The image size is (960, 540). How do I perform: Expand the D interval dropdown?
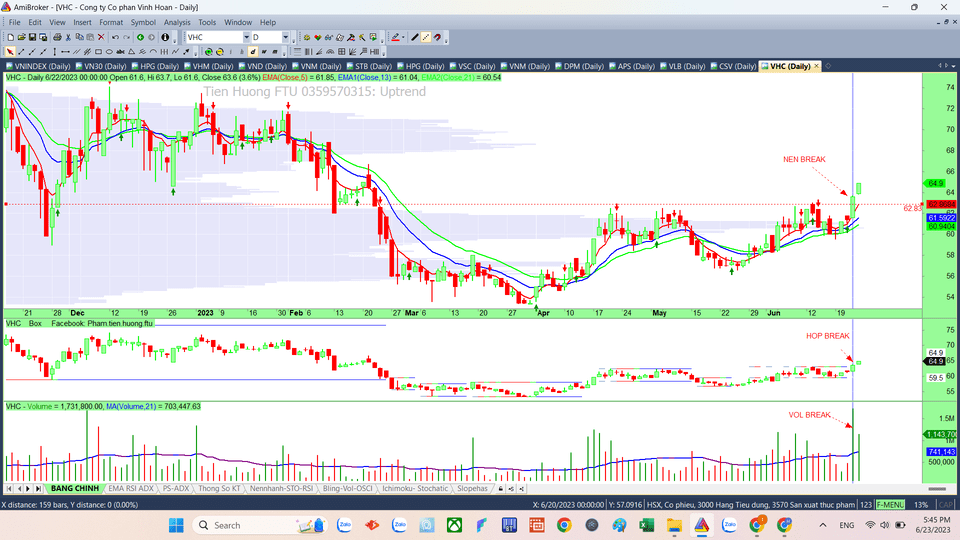coord(285,37)
